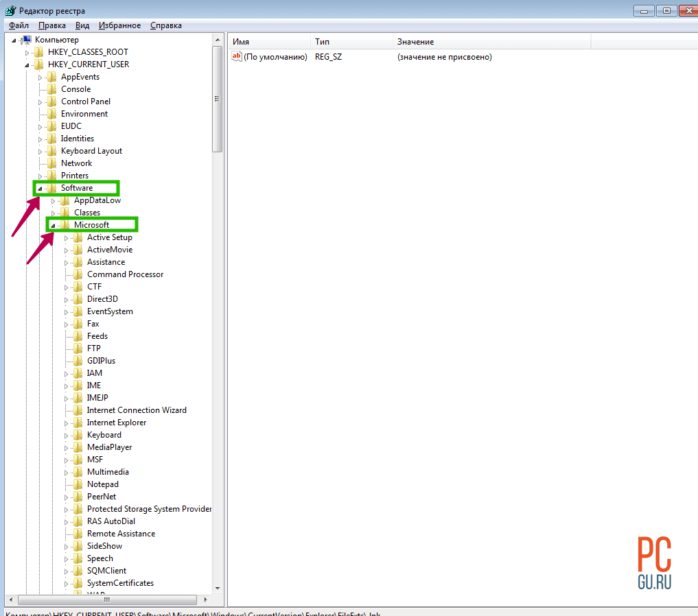Expand the HKEY_CLASSES_ROOT hive
Viewport: 698px width, 616px height.
(27, 53)
